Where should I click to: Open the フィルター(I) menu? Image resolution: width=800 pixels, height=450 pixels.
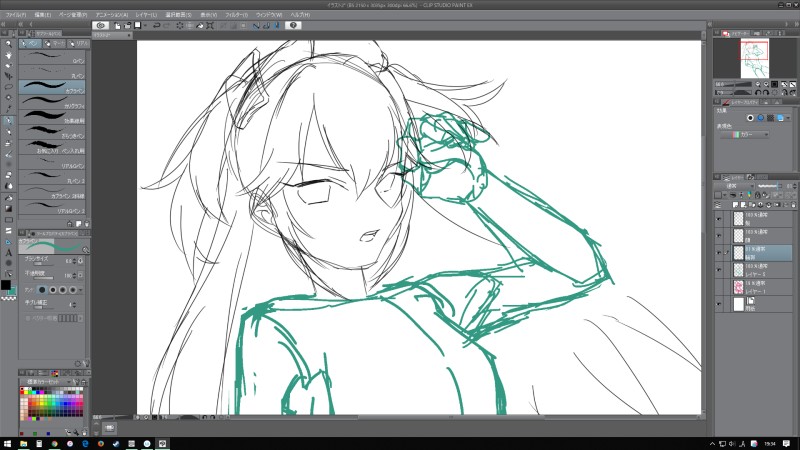tap(236, 15)
